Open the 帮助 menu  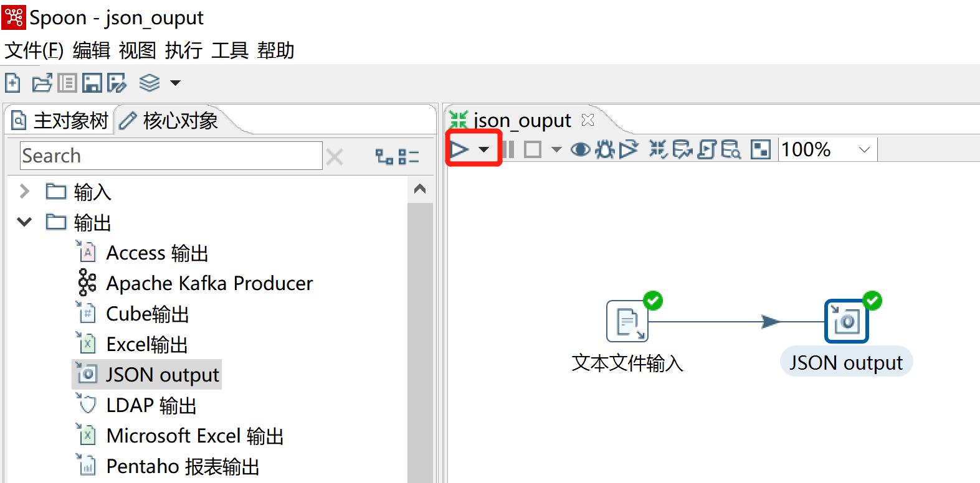(x=276, y=50)
